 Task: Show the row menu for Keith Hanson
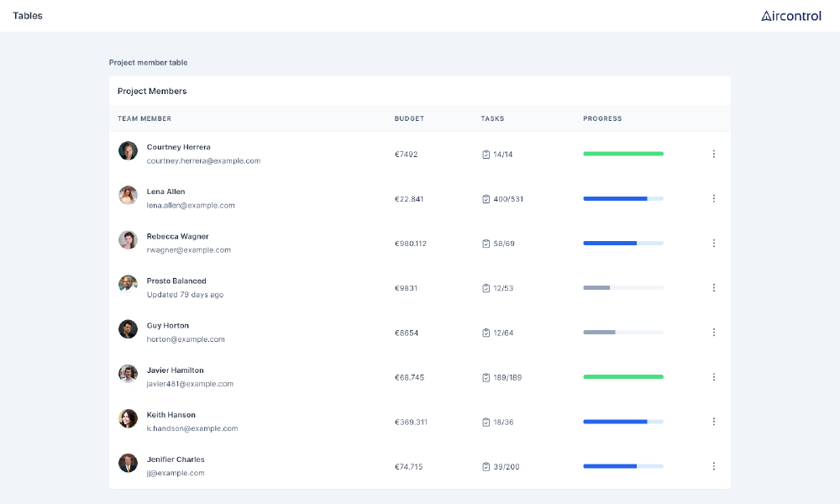click(x=713, y=421)
